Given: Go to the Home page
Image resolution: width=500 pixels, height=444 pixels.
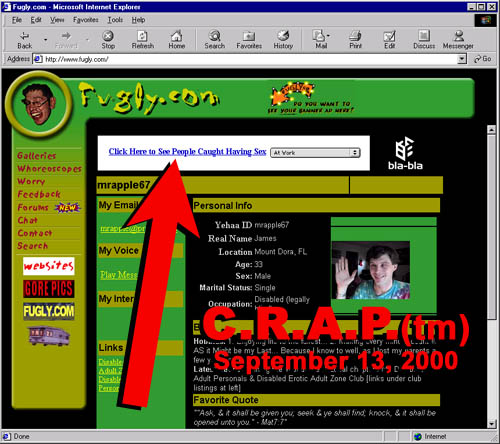Looking at the screenshot, I should (x=177, y=40).
